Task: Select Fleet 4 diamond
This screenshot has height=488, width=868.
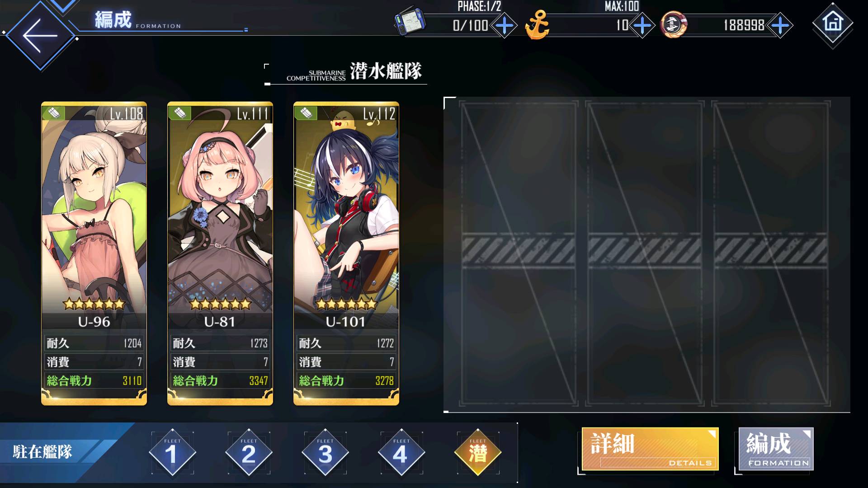Action: click(401, 452)
